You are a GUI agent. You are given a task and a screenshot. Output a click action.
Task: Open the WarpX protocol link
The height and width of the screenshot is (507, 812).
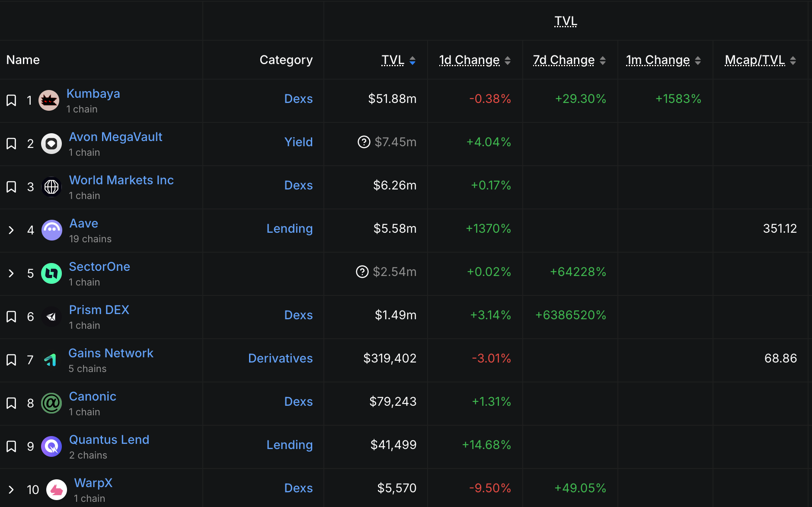93,483
